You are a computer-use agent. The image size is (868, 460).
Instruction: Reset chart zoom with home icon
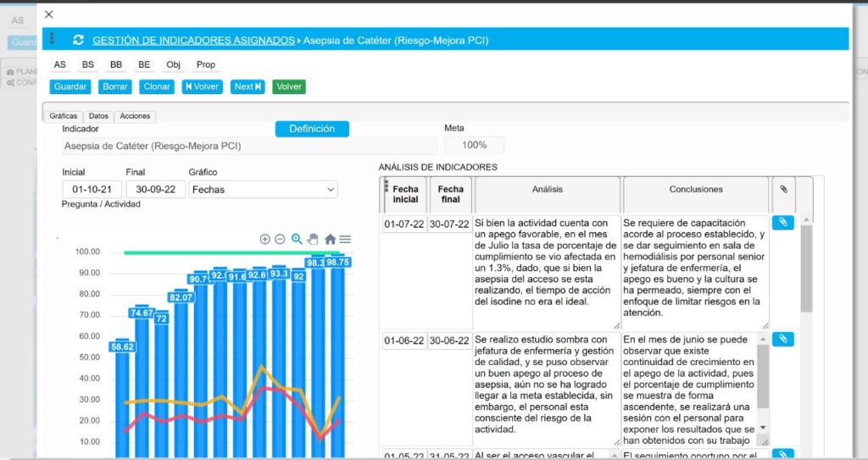[x=330, y=239]
